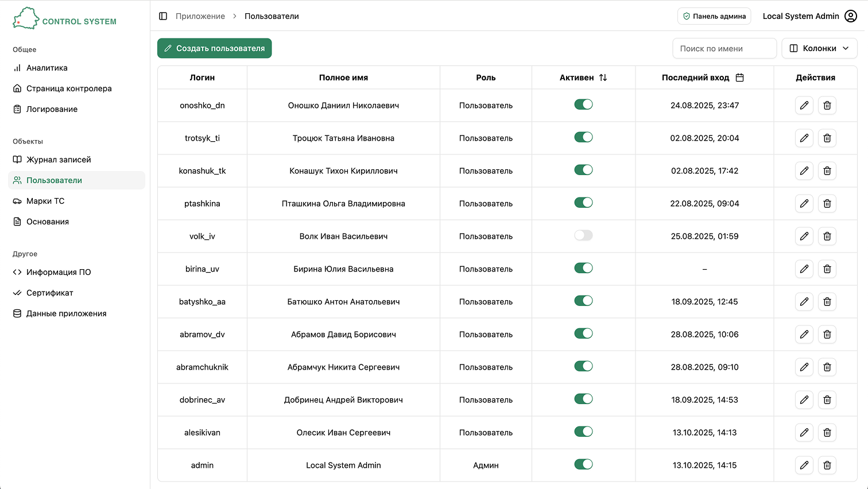Toggle the active switch for birina_uv
The image size is (868, 489).
[x=583, y=268]
